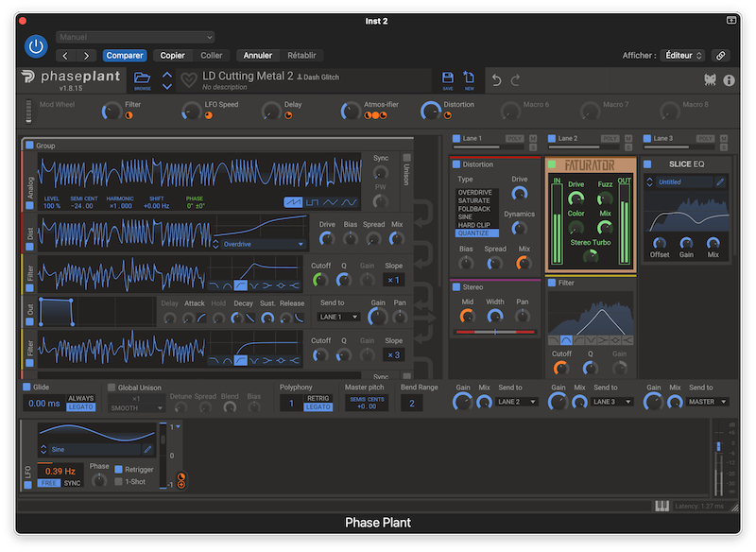Click the link chain icon in header
The image size is (756, 552).
click(x=720, y=56)
